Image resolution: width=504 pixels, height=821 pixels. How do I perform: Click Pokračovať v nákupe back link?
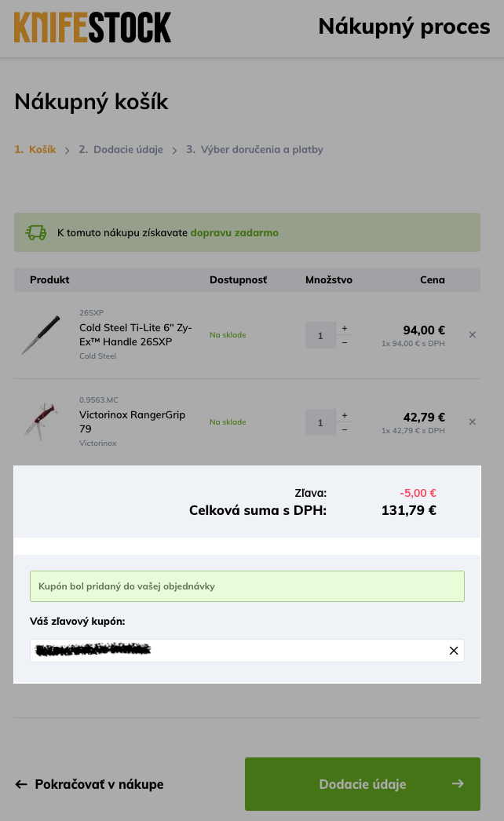[89, 784]
